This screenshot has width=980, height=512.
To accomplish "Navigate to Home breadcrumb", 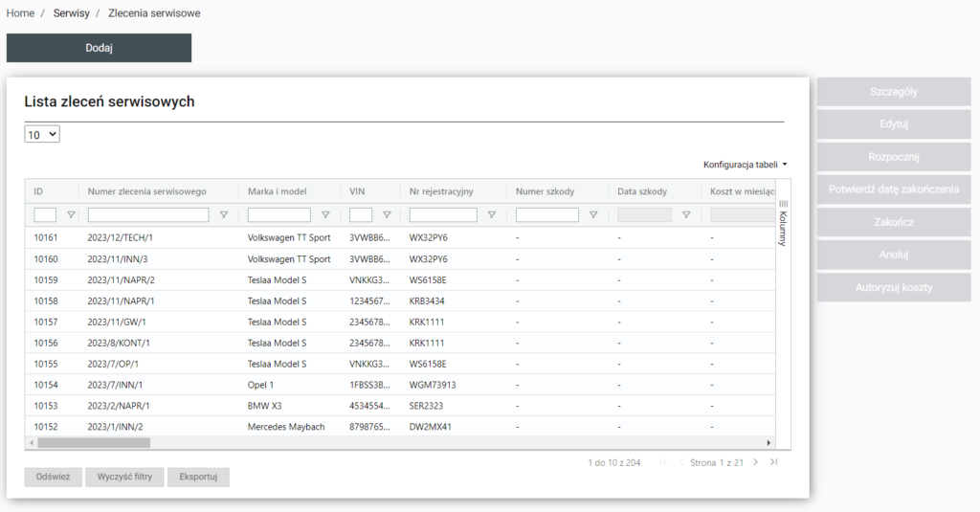I will [x=20, y=13].
